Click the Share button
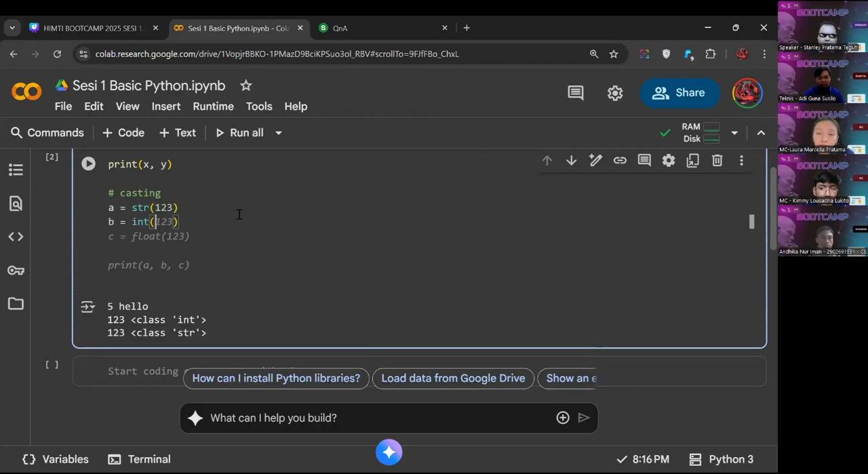The height and width of the screenshot is (474, 868). coord(679,93)
